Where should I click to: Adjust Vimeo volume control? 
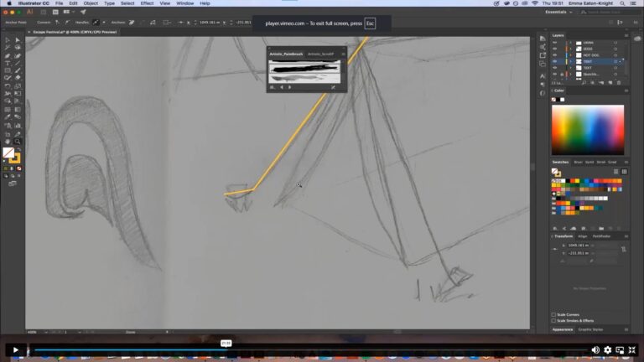click(x=595, y=350)
